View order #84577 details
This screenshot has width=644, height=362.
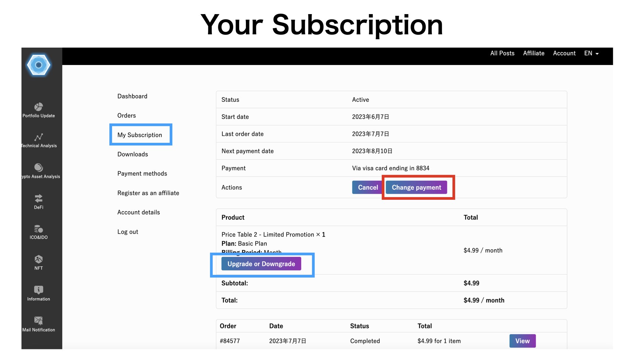[x=522, y=341]
